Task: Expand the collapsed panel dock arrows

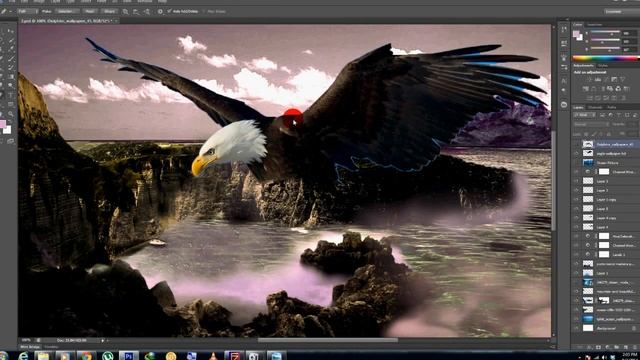Action: click(x=567, y=19)
